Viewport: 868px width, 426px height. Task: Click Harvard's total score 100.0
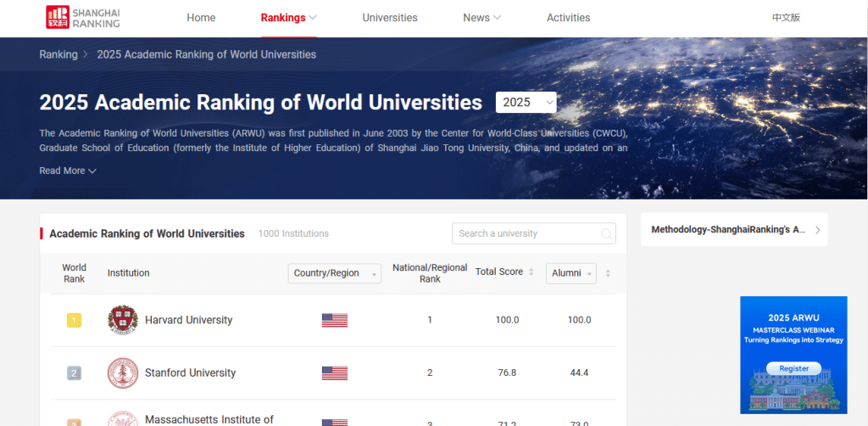pos(507,320)
